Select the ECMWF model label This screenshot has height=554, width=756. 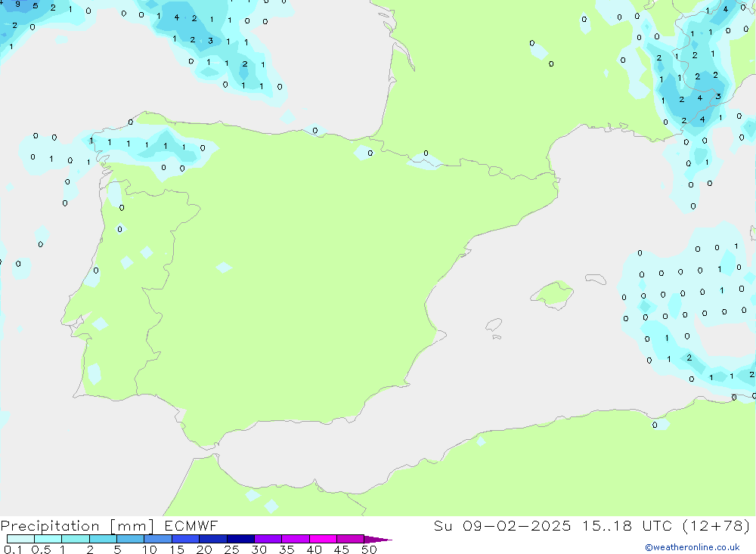(x=191, y=525)
